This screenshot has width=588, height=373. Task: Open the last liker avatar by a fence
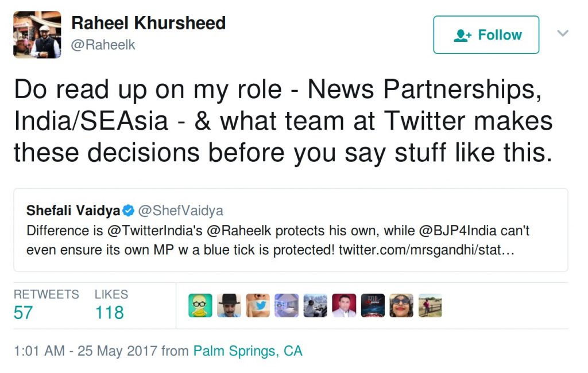(430, 305)
